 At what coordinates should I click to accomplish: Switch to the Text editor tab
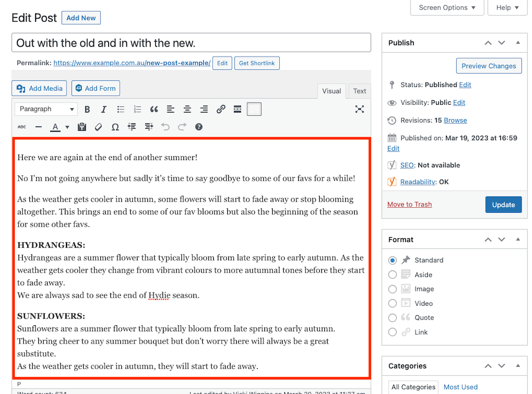(360, 91)
